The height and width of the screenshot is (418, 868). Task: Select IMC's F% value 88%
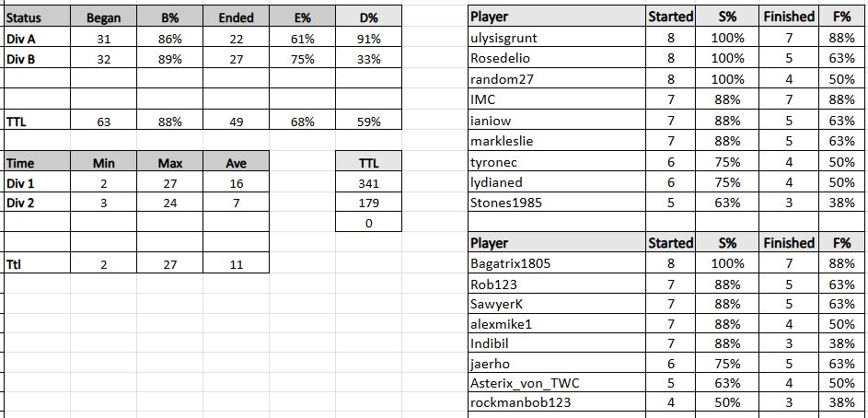[x=841, y=99]
